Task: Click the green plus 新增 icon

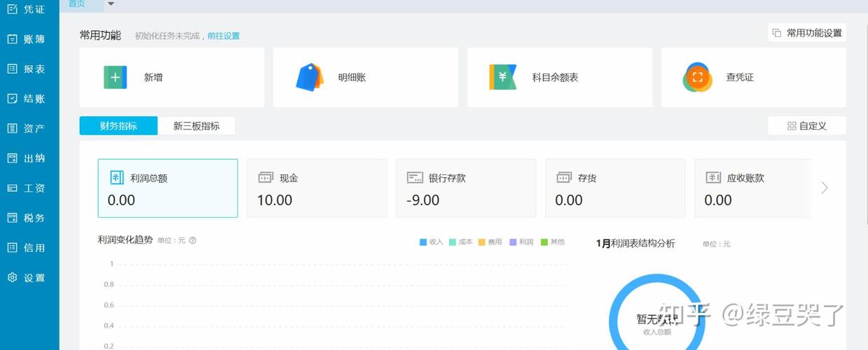Action: 116,77
